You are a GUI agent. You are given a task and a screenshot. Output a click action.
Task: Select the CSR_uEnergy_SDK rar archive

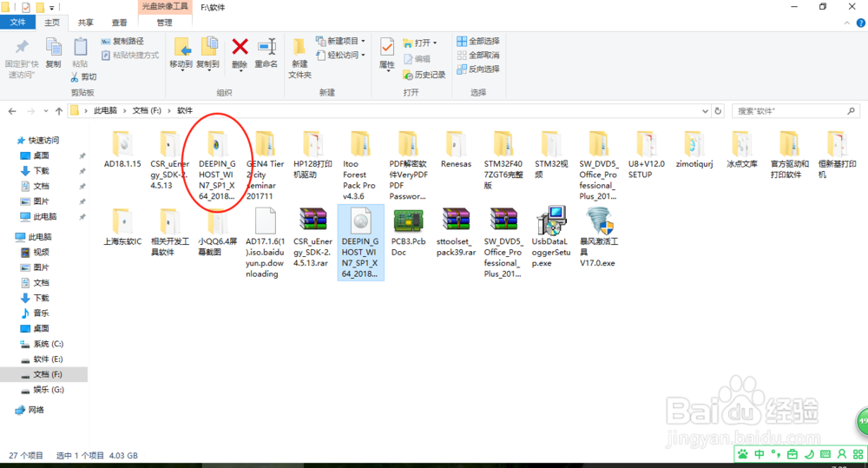tap(312, 237)
